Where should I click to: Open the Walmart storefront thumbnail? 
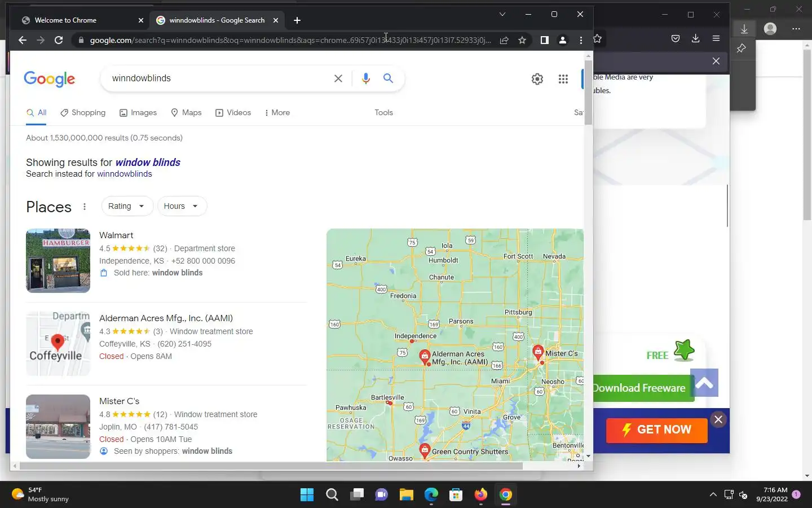(x=58, y=261)
